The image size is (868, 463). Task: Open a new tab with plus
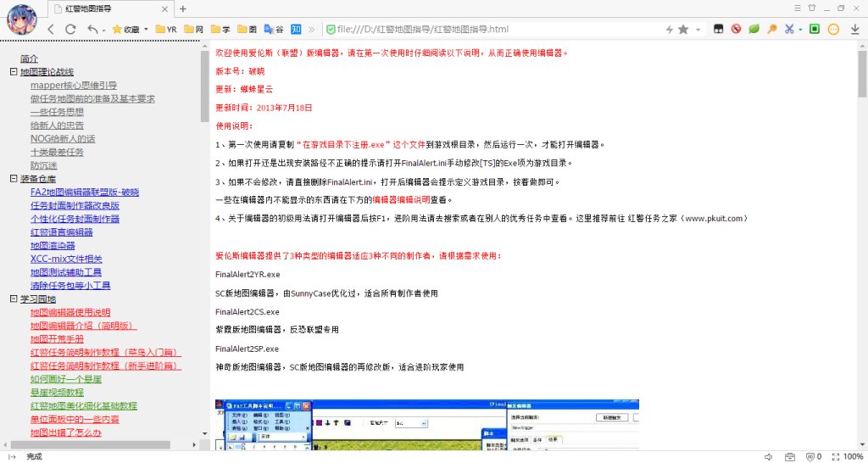pyautogui.click(x=183, y=8)
